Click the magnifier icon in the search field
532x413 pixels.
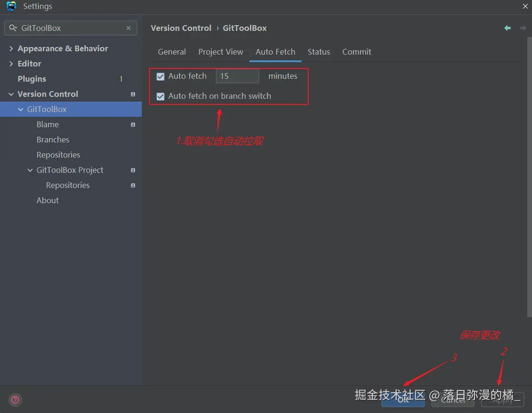[12, 28]
